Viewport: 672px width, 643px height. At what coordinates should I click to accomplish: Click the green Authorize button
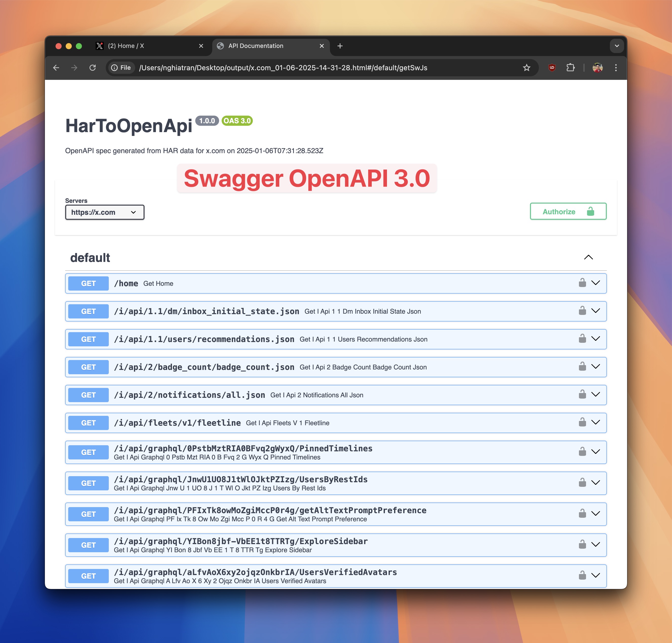[x=568, y=211]
